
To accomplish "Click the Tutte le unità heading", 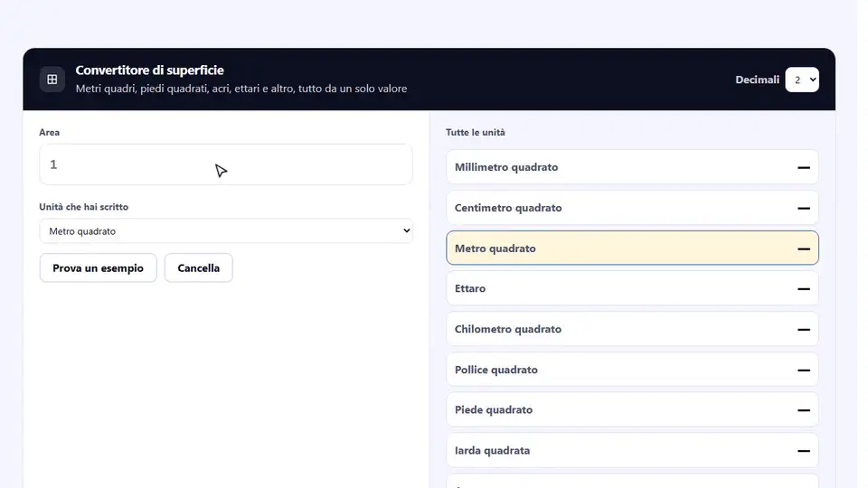I will 475,132.
